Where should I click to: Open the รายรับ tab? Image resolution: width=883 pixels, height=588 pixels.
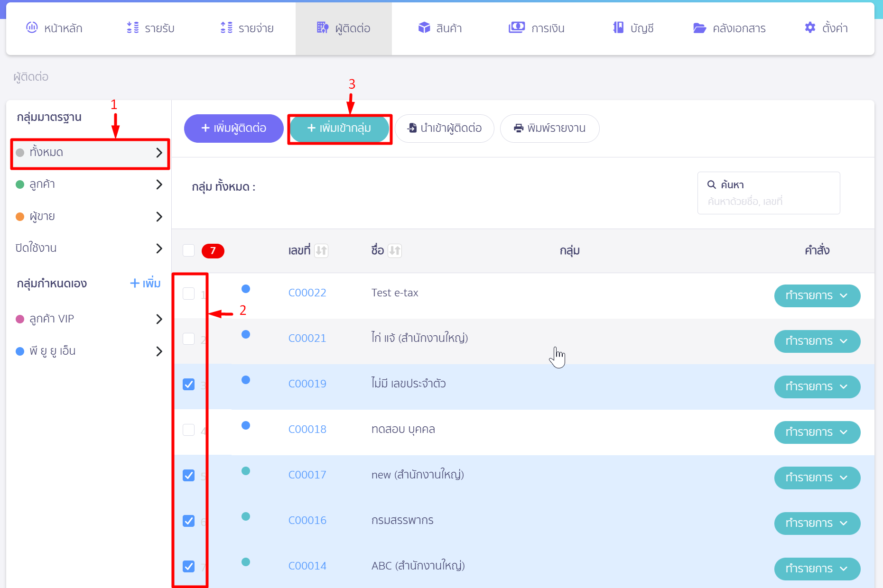(151, 28)
